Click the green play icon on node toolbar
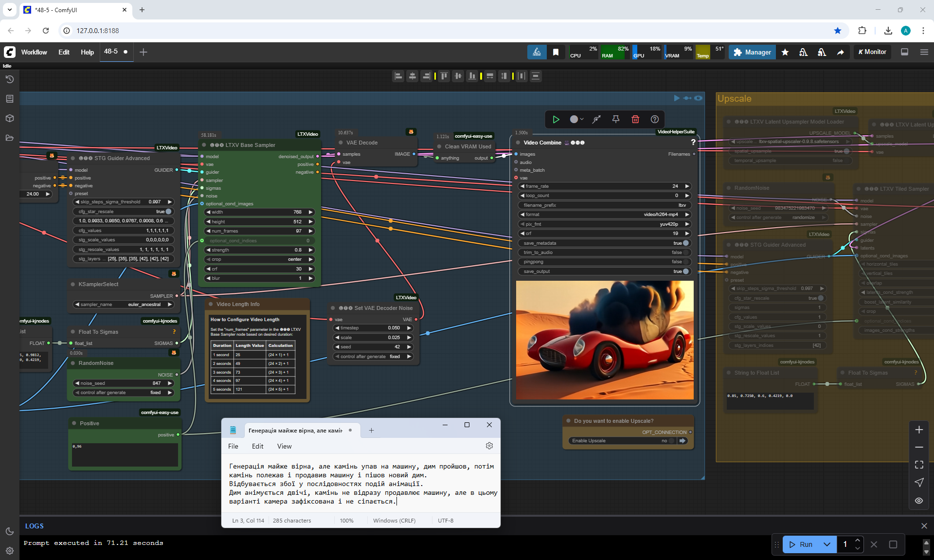 coord(556,119)
